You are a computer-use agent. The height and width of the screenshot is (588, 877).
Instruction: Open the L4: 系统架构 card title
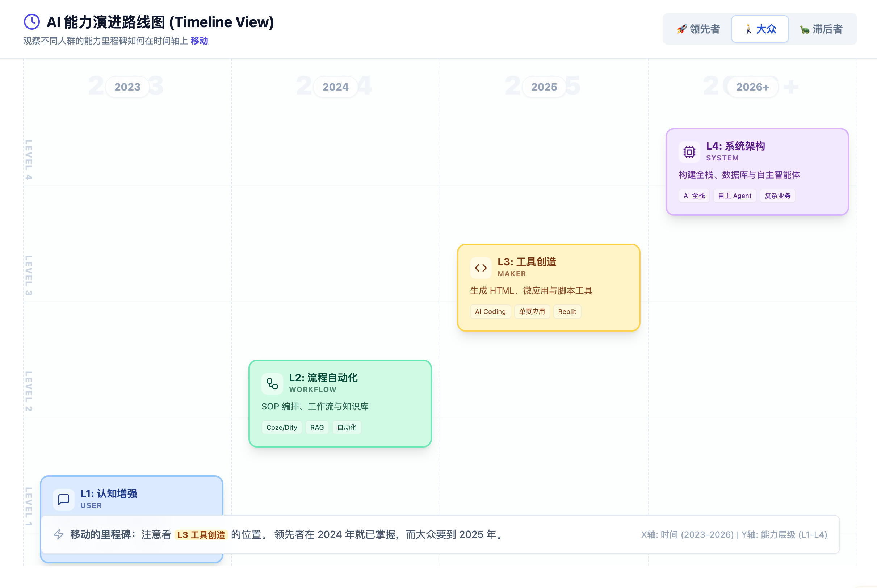coord(735,146)
